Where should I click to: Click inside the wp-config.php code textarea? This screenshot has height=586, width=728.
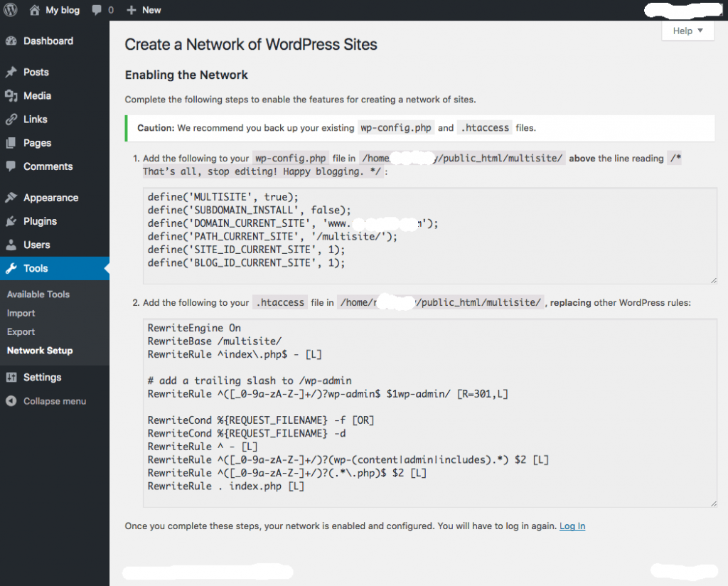coord(430,236)
